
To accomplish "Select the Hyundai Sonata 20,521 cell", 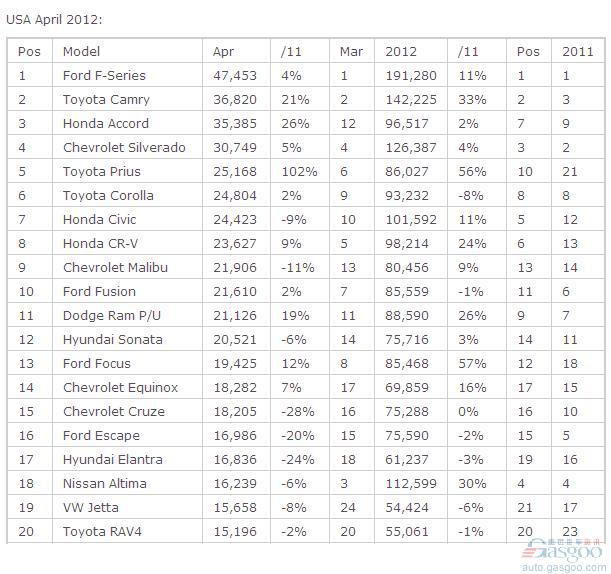I will coord(235,339).
